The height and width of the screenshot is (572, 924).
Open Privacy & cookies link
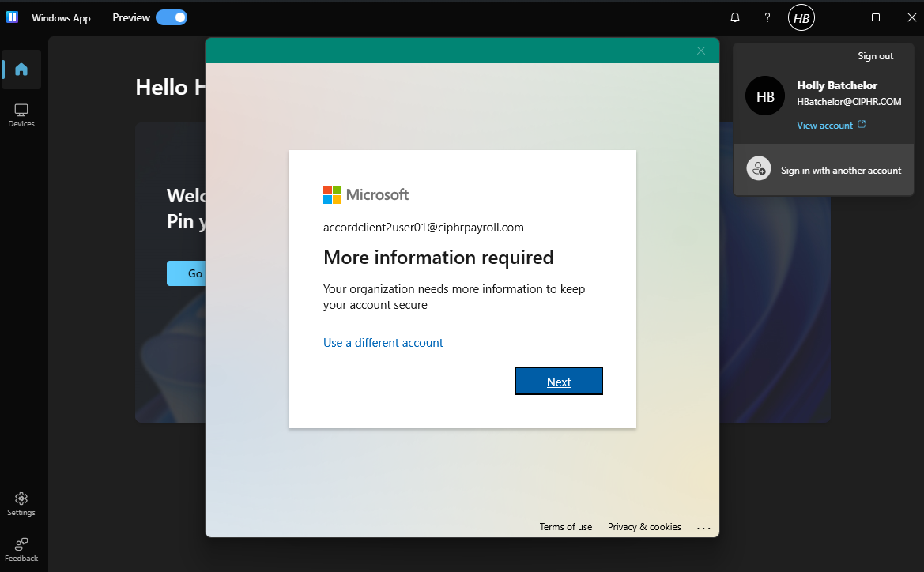(x=644, y=527)
